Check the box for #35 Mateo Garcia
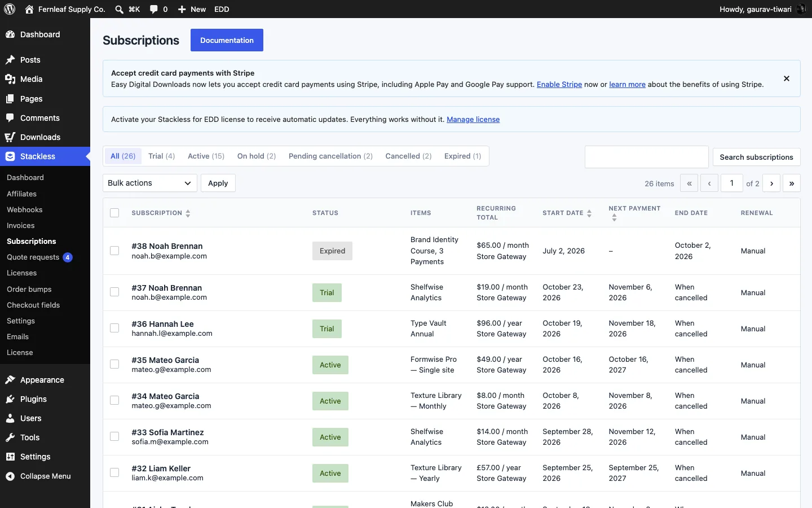This screenshot has width=812, height=508. coord(114,365)
